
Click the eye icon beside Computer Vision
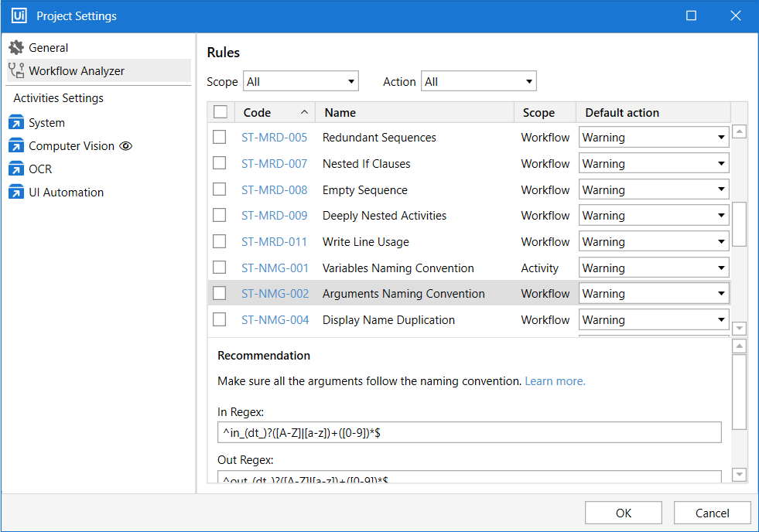pyautogui.click(x=126, y=146)
